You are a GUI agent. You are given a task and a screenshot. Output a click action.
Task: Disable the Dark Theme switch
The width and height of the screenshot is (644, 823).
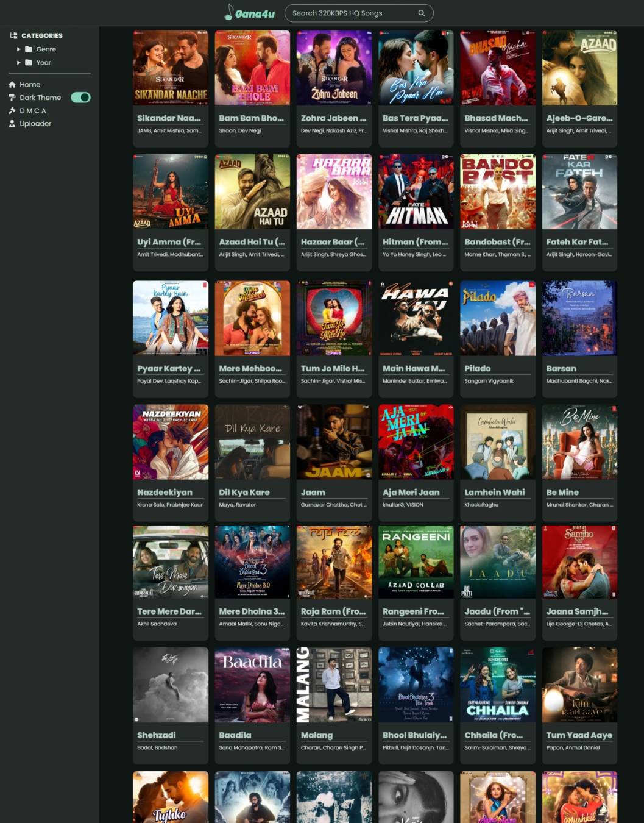pos(80,98)
